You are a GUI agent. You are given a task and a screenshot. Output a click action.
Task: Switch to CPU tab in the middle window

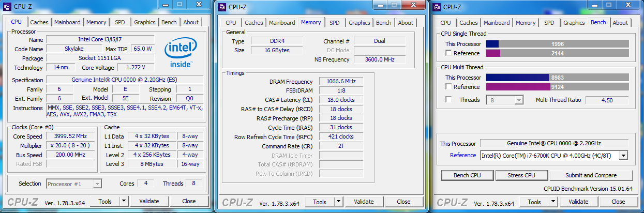pyautogui.click(x=231, y=23)
